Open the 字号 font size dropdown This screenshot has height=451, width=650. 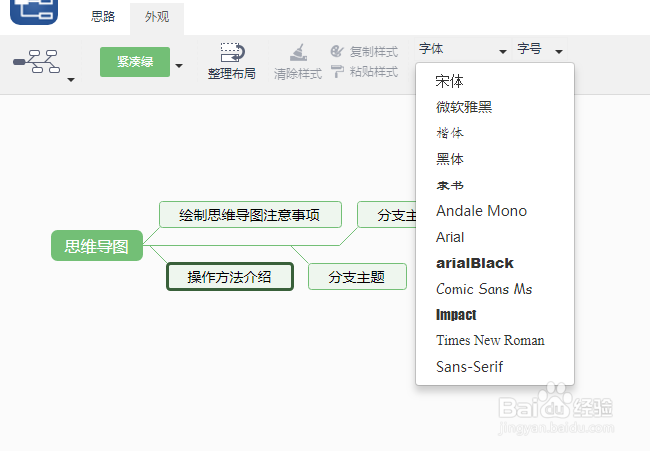coord(540,49)
